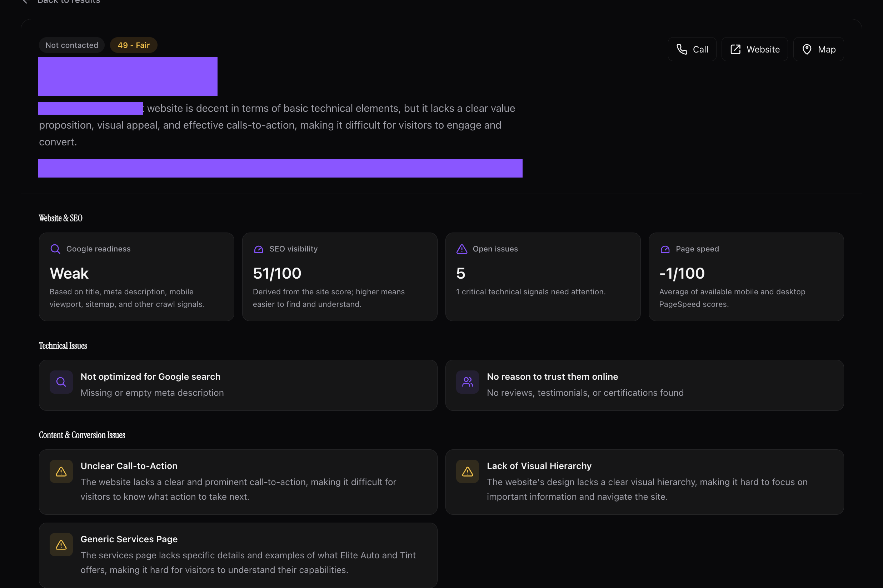Click the Google readiness magnifier icon
The height and width of the screenshot is (588, 883).
(55, 249)
